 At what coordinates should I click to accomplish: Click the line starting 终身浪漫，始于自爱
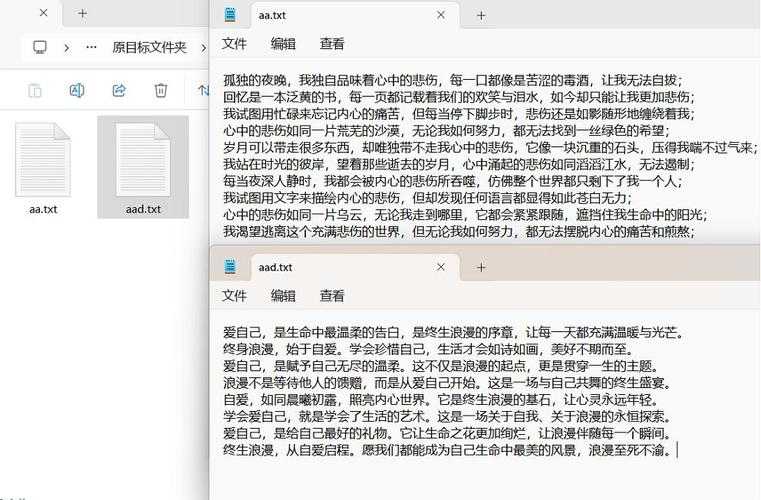pyautogui.click(x=428, y=349)
